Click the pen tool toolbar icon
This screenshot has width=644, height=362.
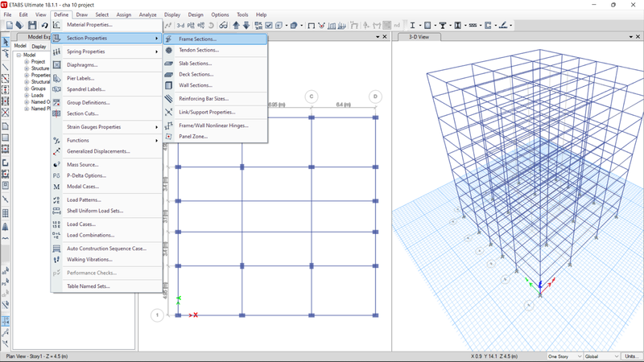504,26
